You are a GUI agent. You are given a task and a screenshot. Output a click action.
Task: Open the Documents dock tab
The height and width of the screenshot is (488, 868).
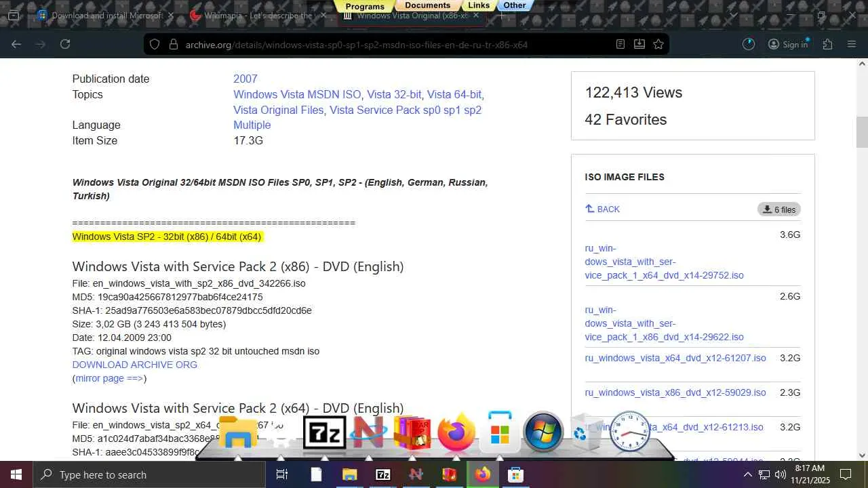(x=428, y=5)
